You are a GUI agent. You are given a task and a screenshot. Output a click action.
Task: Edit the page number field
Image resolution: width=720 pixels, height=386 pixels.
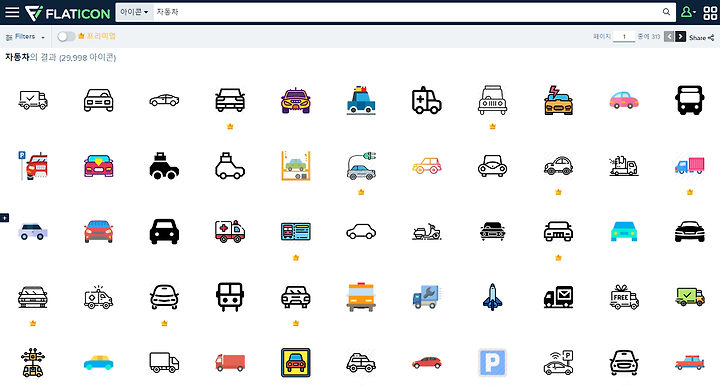tap(624, 37)
